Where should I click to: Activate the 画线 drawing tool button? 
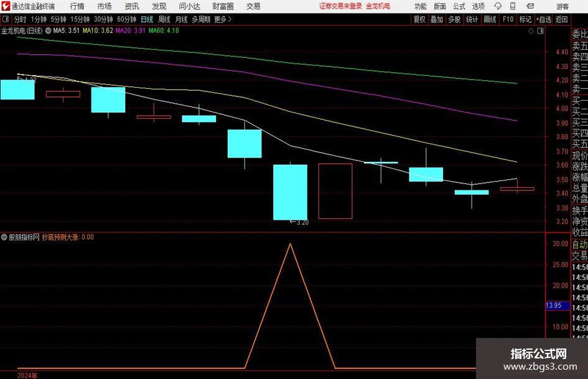click(490, 19)
